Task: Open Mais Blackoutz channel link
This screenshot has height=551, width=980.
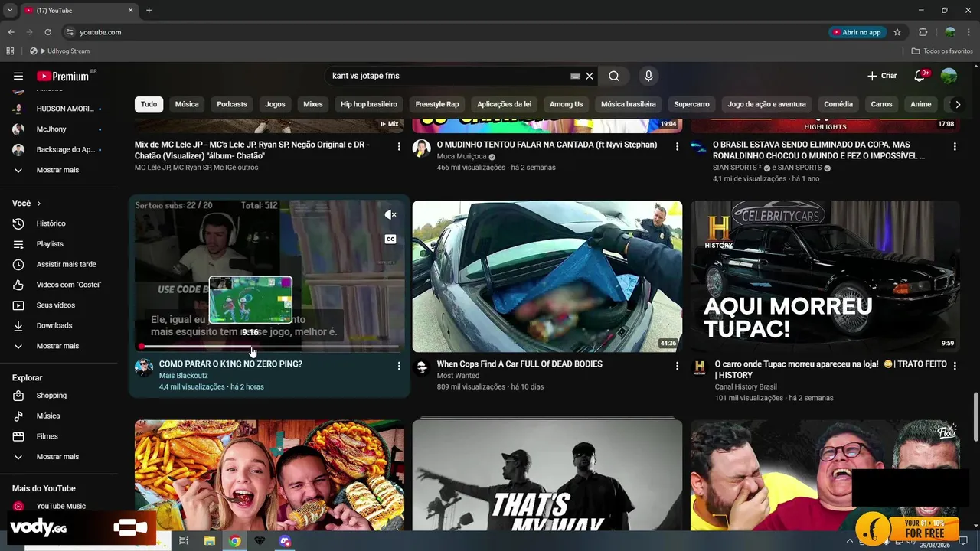Action: [x=183, y=376]
